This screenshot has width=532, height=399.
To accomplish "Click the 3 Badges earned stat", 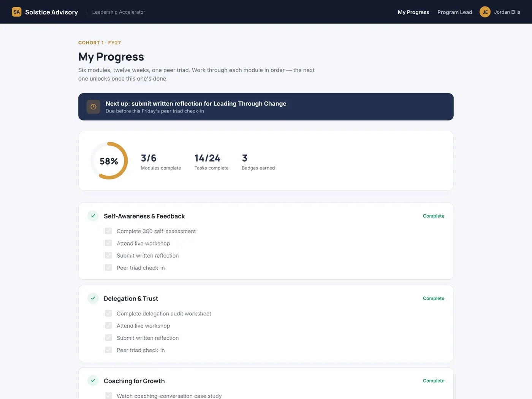I will [258, 162].
